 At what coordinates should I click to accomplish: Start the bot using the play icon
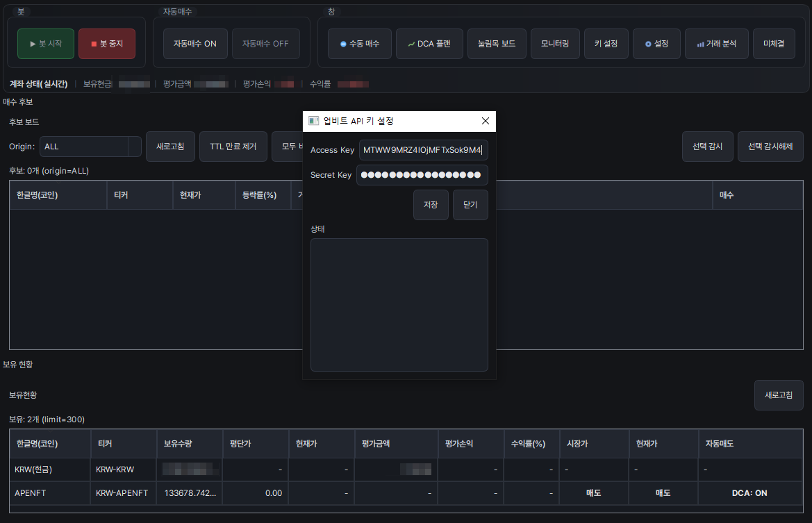point(45,42)
